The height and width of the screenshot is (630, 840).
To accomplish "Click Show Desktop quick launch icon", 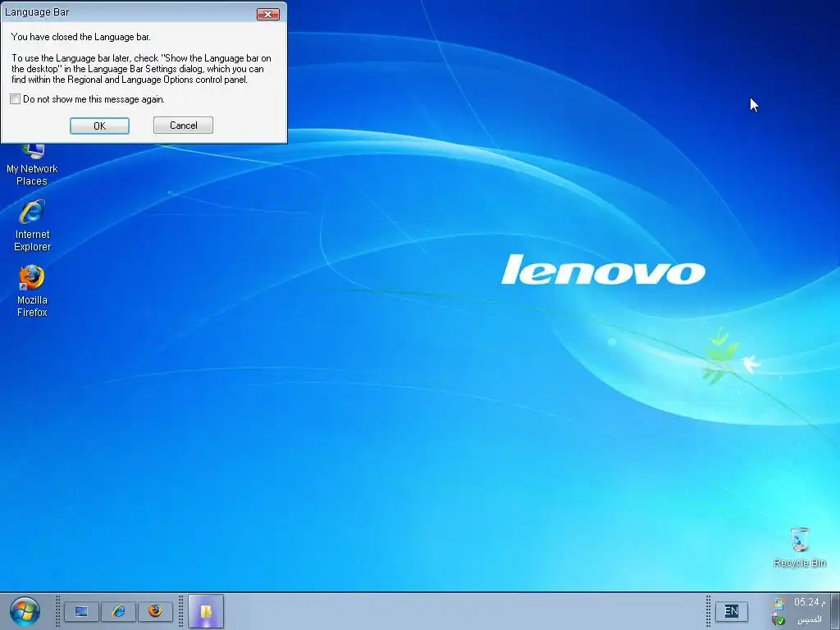I will (x=81, y=611).
